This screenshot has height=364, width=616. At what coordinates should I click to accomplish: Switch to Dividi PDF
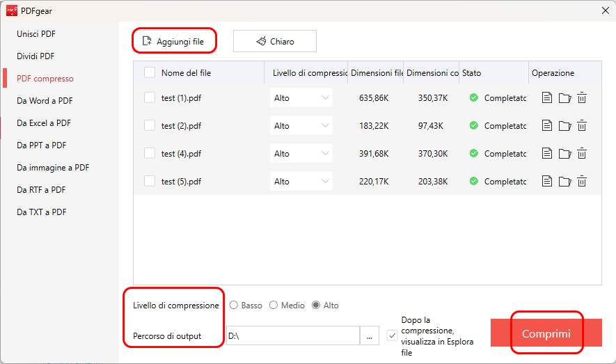[x=35, y=56]
